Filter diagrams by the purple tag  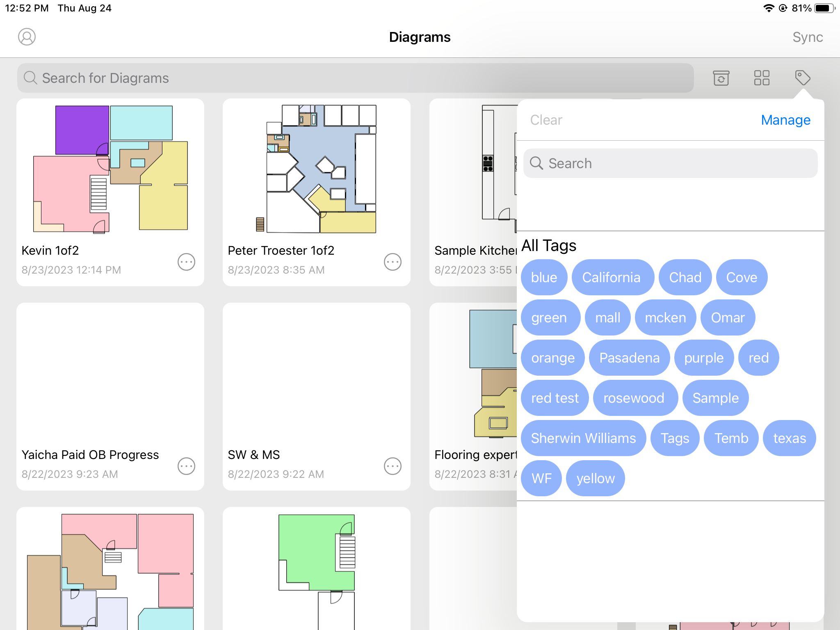click(704, 358)
